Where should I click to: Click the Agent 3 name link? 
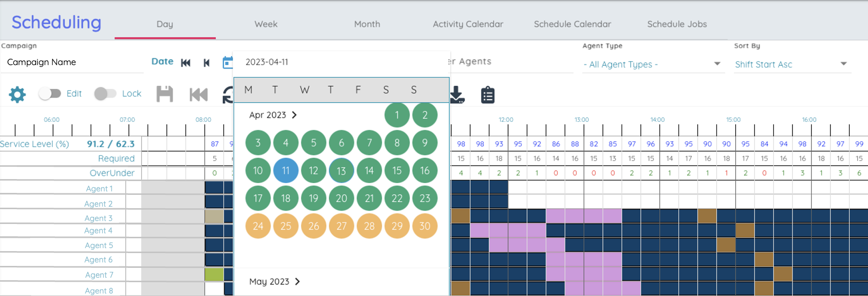[98, 218]
